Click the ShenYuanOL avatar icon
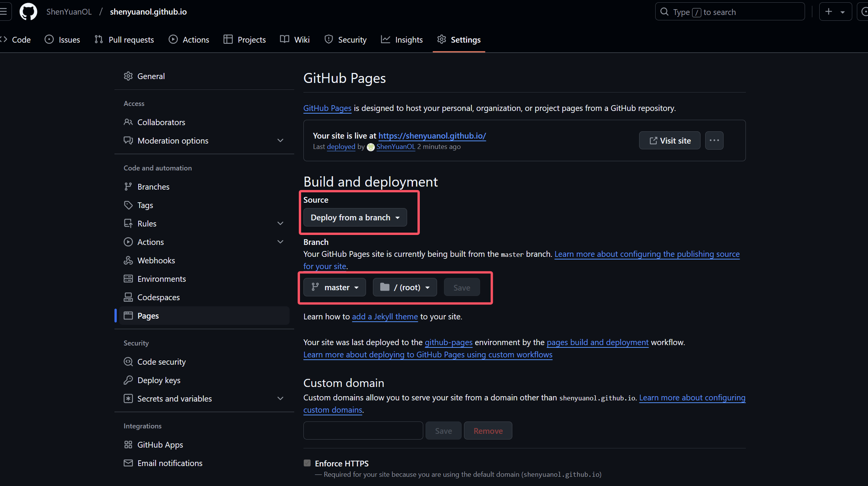The width and height of the screenshot is (868, 486). pos(371,147)
